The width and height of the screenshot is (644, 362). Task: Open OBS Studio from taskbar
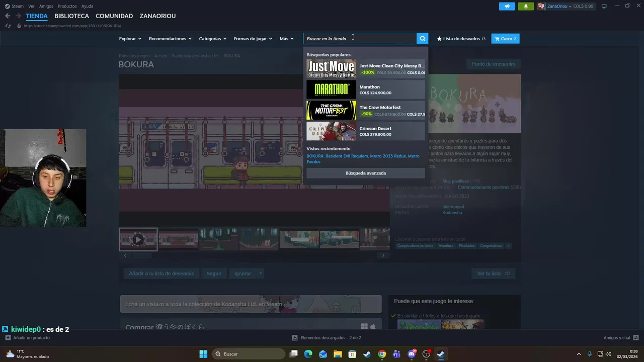(426, 354)
